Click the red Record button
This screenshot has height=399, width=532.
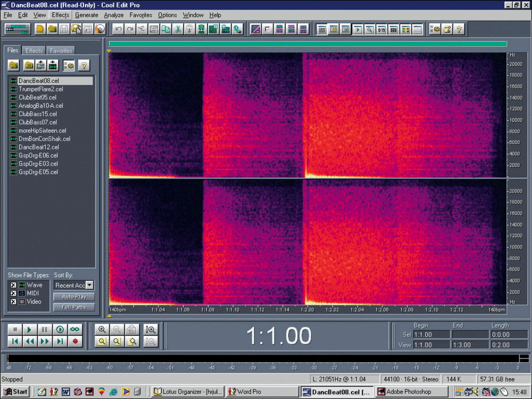click(x=76, y=341)
